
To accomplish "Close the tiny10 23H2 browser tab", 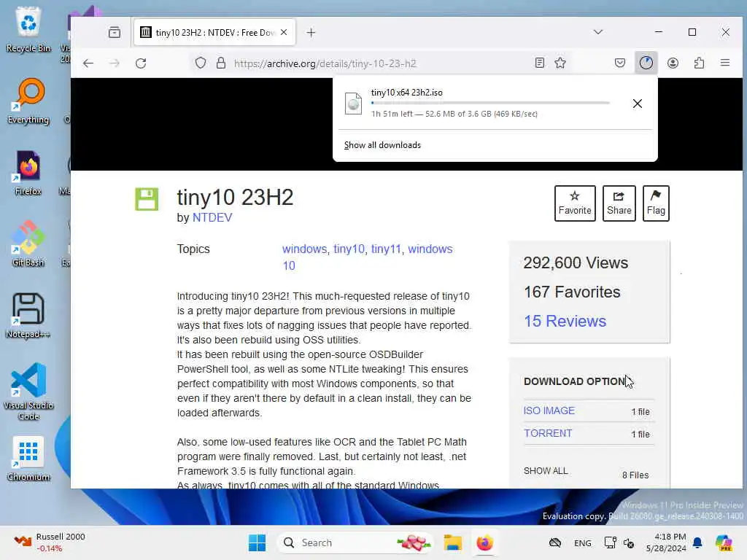I will click(284, 32).
